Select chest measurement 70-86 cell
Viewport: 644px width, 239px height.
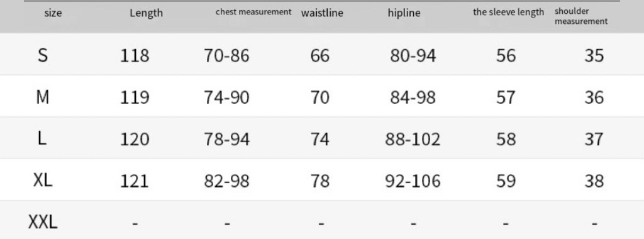tap(226, 55)
